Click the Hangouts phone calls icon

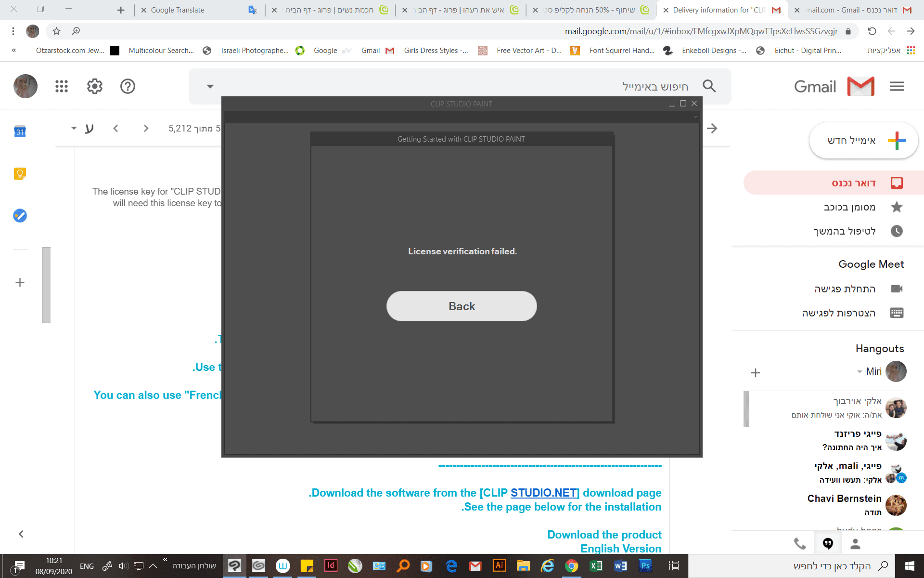pyautogui.click(x=799, y=543)
